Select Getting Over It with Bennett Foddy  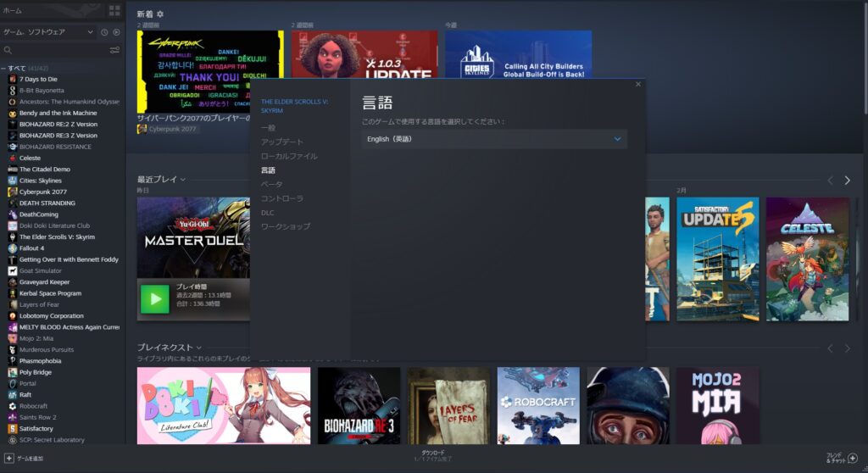(x=69, y=259)
